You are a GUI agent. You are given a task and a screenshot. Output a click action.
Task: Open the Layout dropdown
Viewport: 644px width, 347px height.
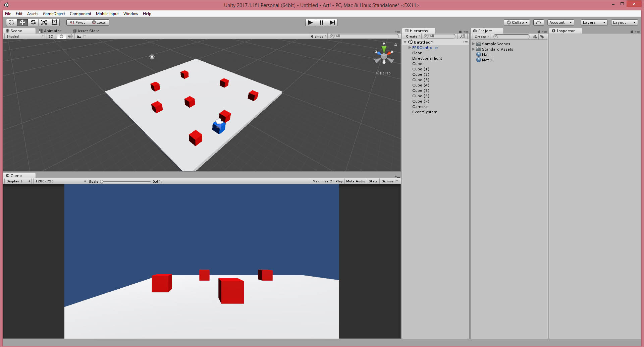tap(624, 22)
